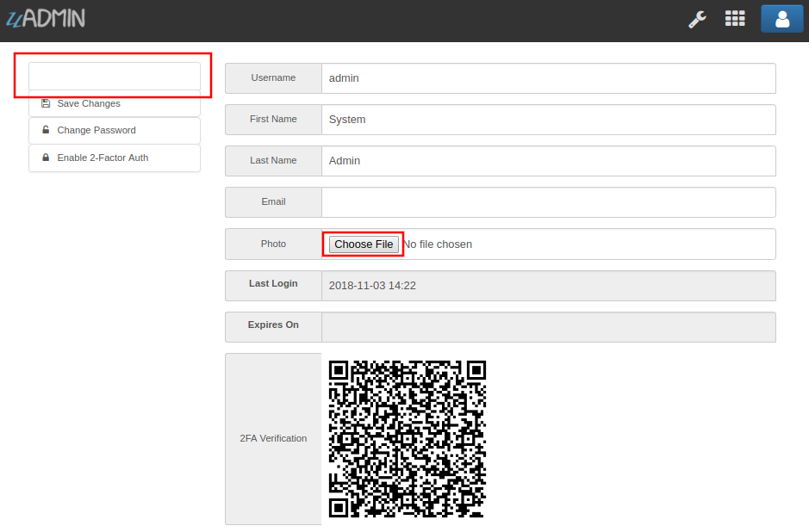This screenshot has height=532, width=809.
Task: Click the 2FA Verification QR code
Action: click(408, 439)
